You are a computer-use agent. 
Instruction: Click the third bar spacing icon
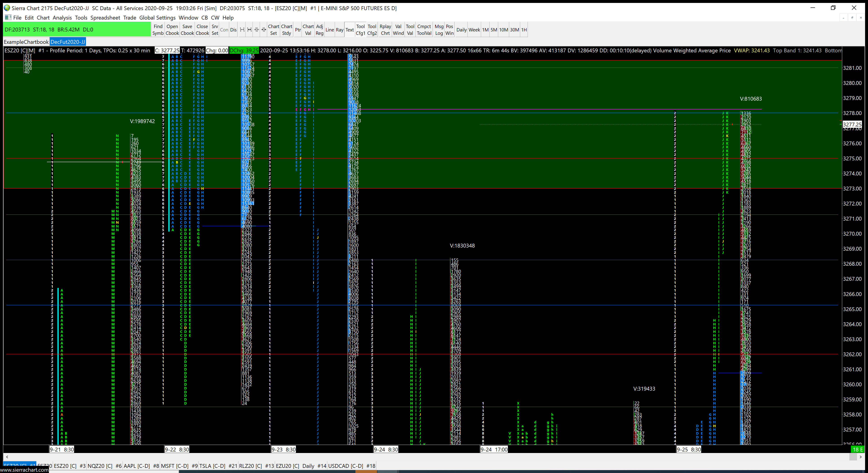[x=256, y=30]
